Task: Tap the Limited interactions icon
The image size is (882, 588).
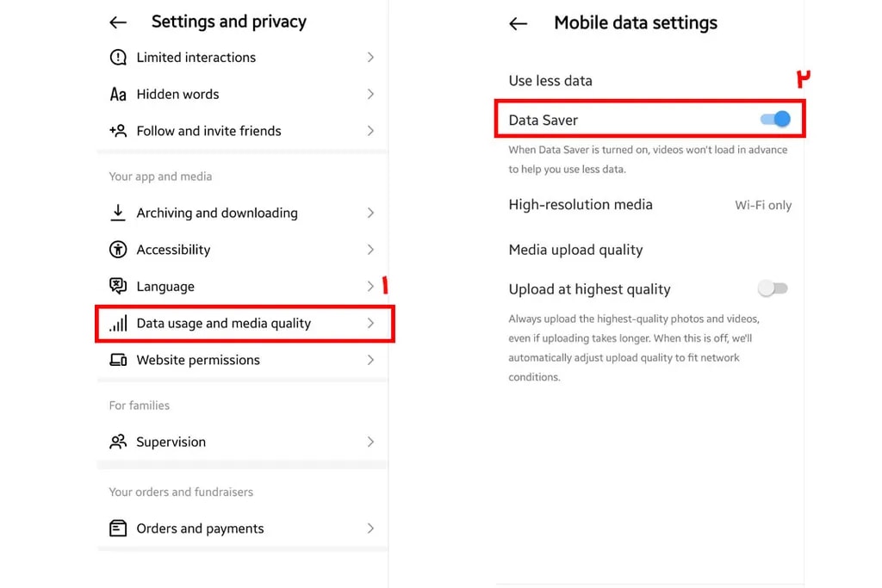Action: click(x=118, y=58)
